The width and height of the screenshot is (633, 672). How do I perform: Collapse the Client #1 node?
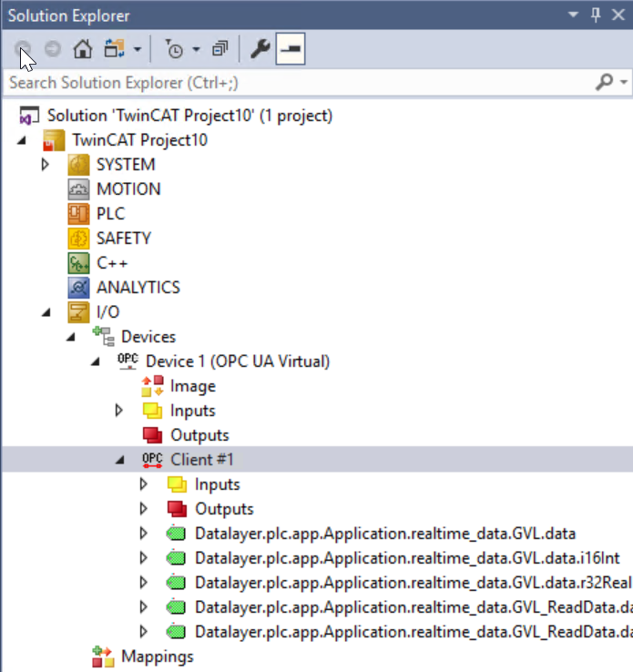point(120,460)
